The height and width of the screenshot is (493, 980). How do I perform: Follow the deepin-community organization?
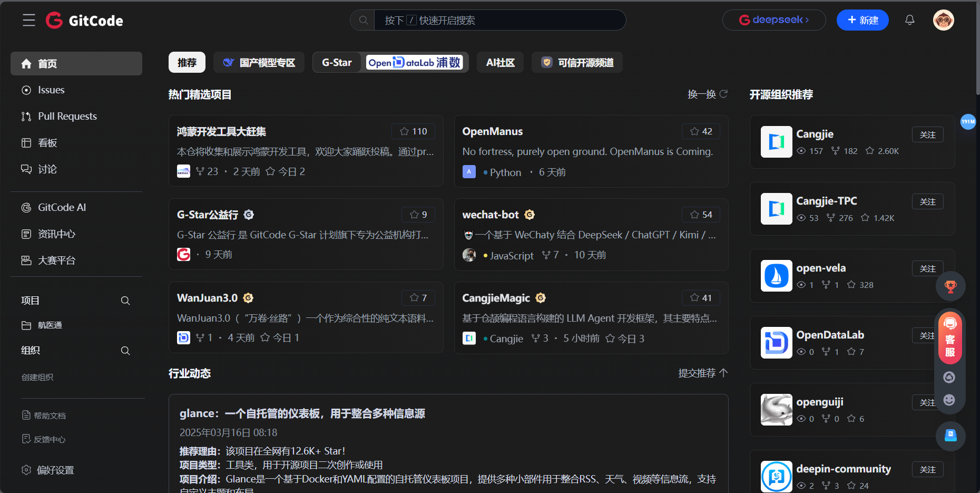coord(927,469)
